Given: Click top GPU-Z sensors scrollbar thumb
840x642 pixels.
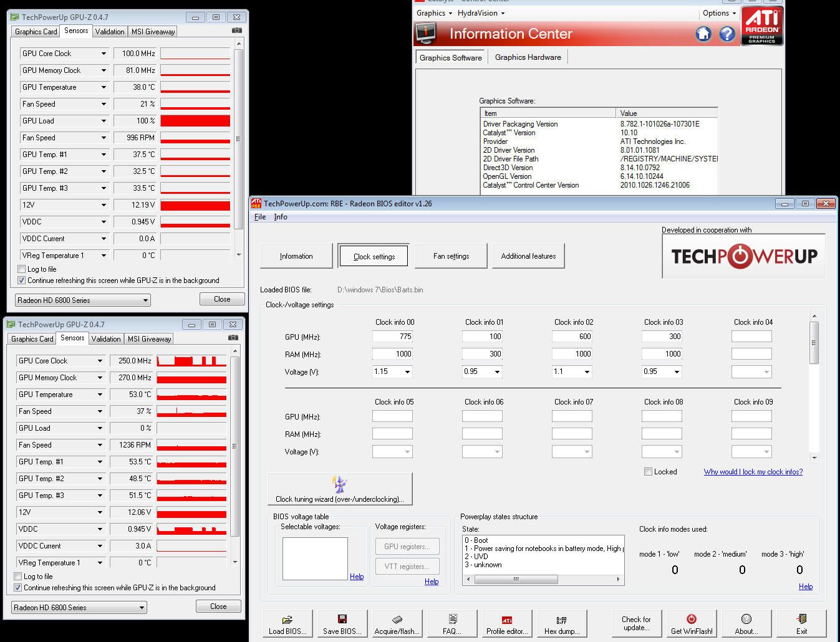Looking at the screenshot, I should tap(238, 138).
